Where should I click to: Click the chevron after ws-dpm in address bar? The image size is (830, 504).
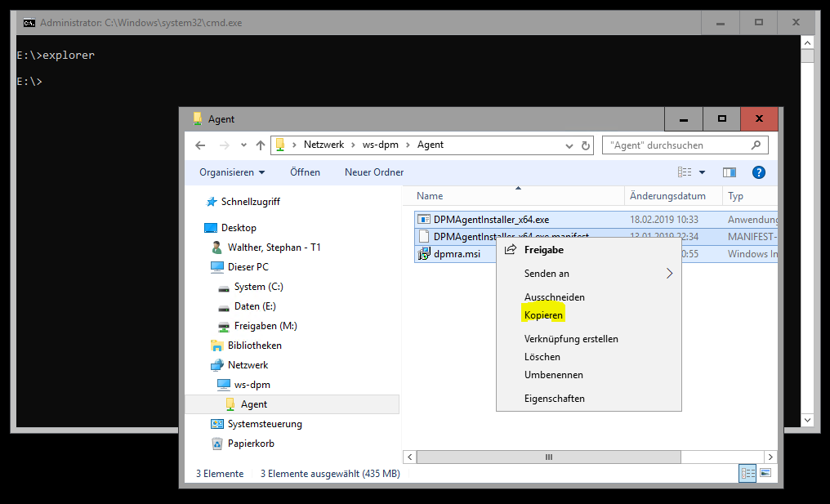(x=408, y=145)
